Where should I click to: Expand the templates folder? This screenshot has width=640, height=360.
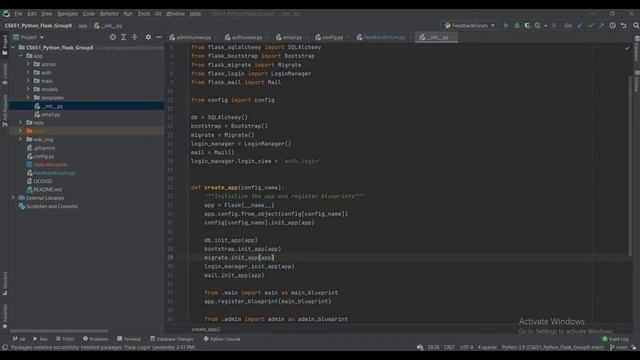tap(28, 98)
